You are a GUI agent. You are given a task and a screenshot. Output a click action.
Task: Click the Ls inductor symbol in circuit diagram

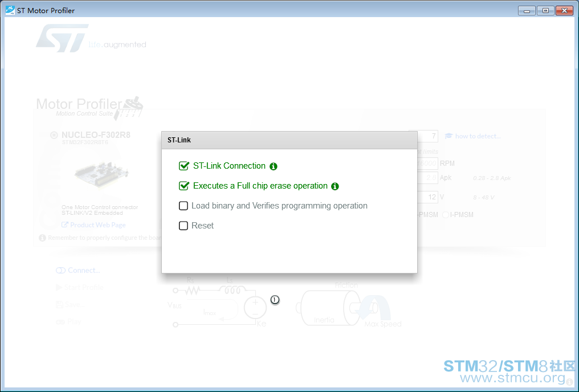(233, 290)
